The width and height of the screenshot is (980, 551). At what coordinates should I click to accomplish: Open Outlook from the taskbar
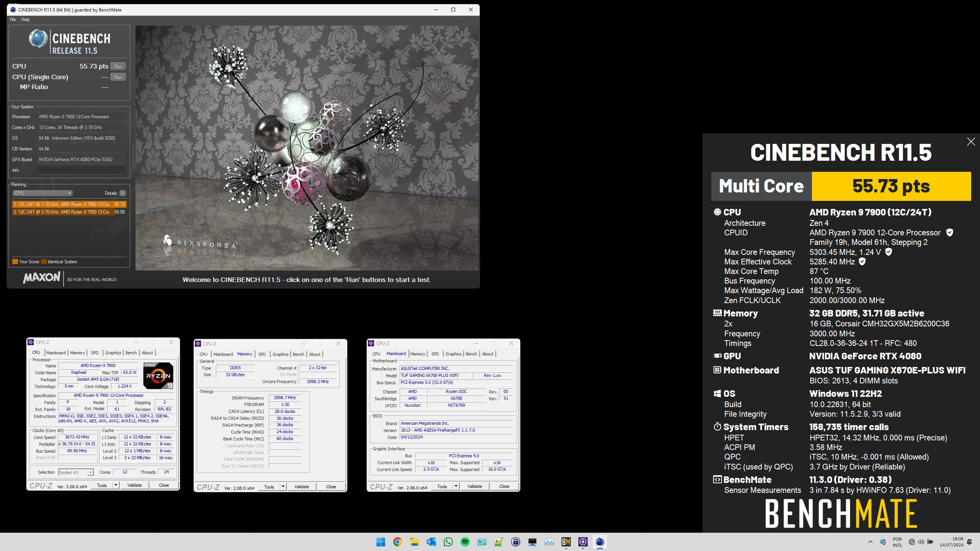(x=431, y=542)
